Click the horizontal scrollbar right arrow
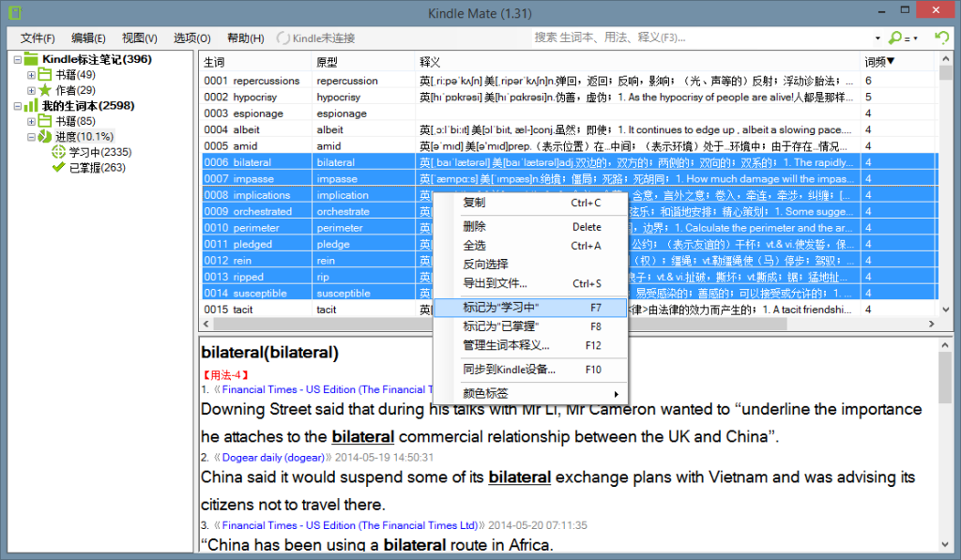This screenshot has height=560, width=961. (932, 324)
